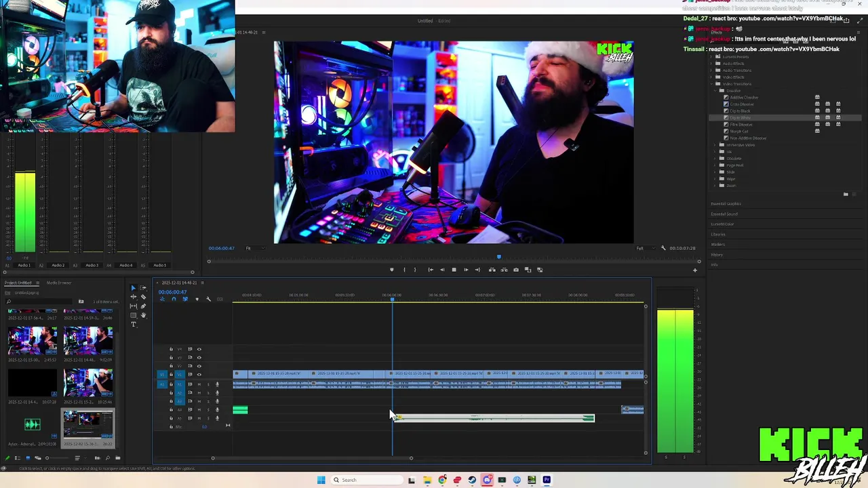Viewport: 868px width, 488px height.
Task: Select the Hand tool
Action: [143, 315]
